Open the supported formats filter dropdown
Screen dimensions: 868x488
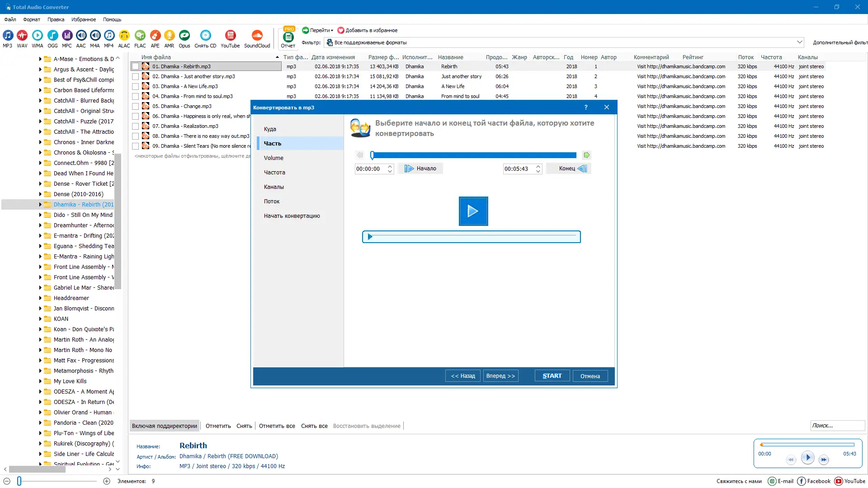[x=799, y=42]
